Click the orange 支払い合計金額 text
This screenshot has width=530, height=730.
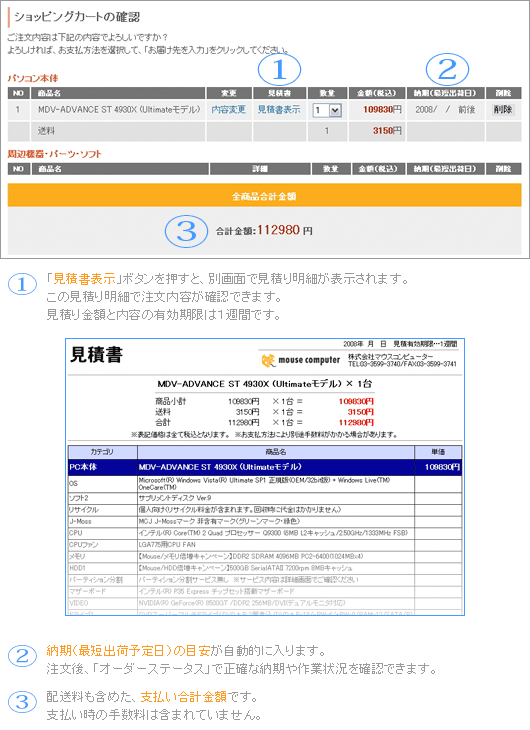(183, 696)
